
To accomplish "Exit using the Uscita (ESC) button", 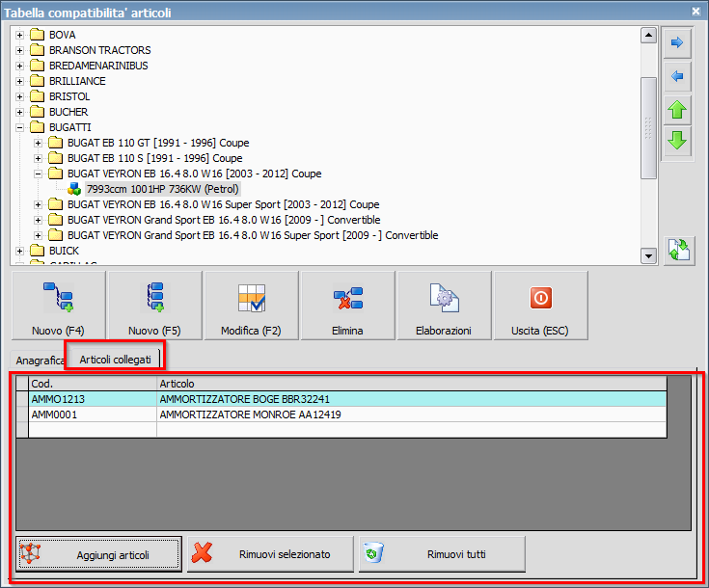I will tap(540, 306).
